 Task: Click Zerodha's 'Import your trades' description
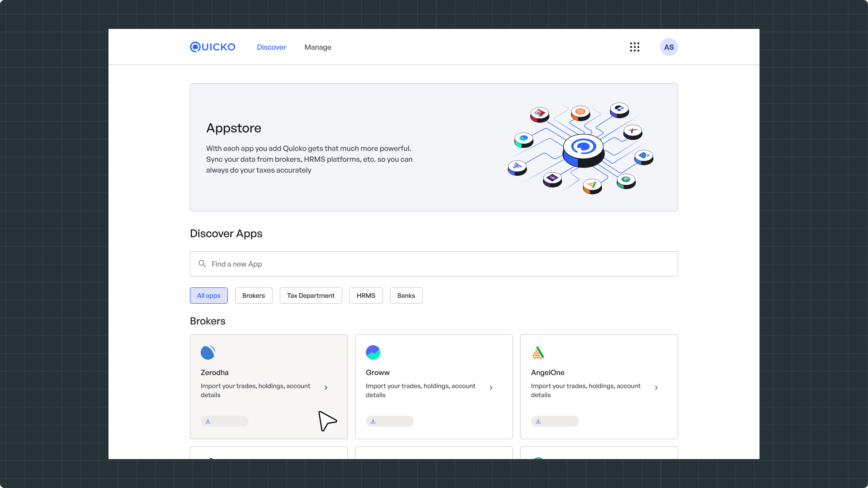point(255,390)
